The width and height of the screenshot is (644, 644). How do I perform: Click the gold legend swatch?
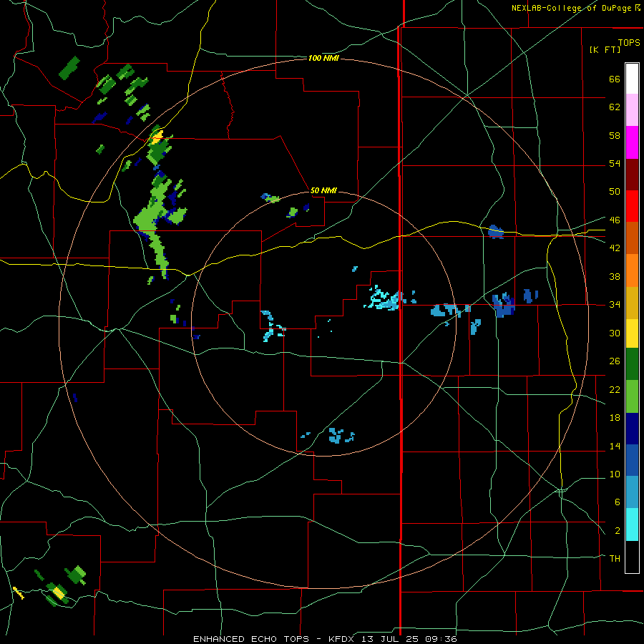click(x=632, y=303)
